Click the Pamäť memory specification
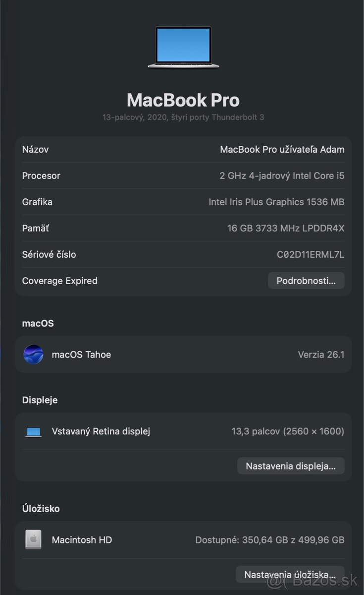The height and width of the screenshot is (595, 364). tap(183, 228)
